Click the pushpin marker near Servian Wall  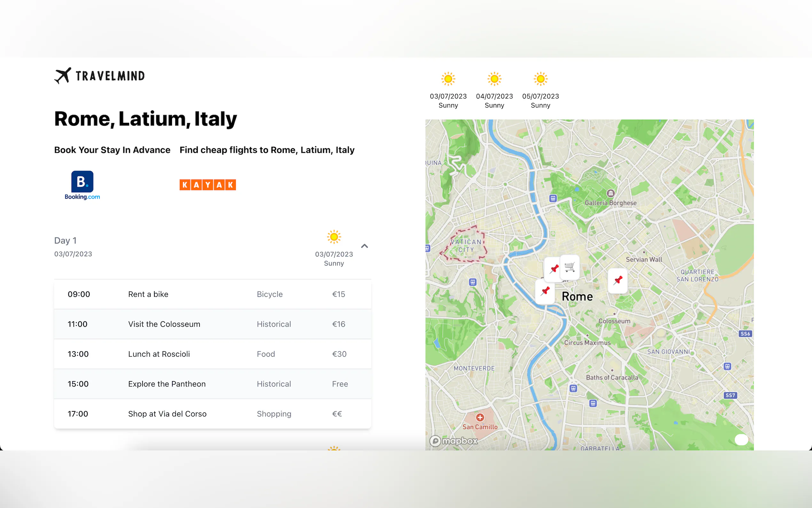point(618,280)
